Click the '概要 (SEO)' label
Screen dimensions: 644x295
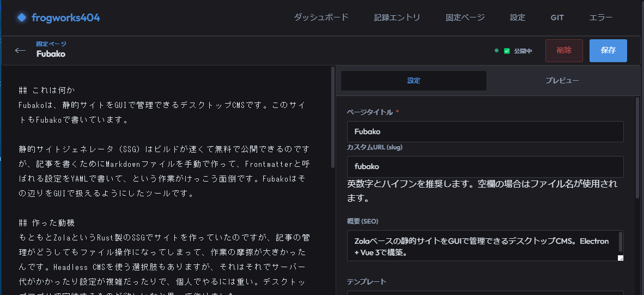pyautogui.click(x=363, y=221)
